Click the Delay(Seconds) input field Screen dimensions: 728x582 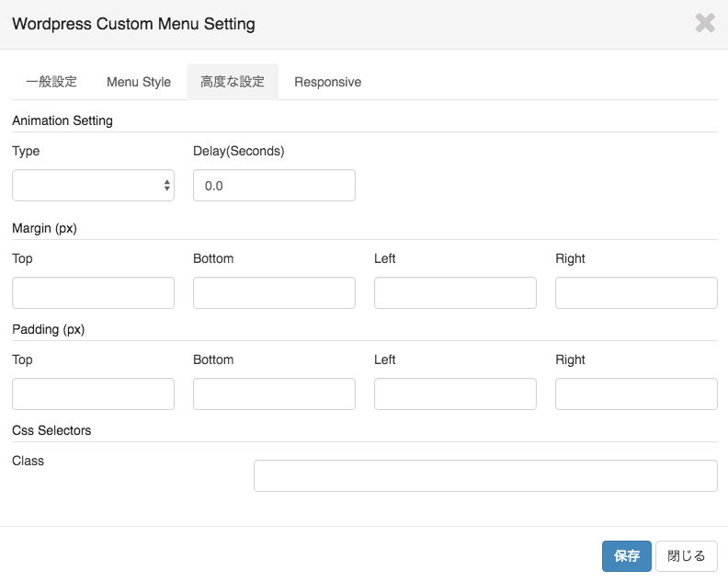(275, 186)
